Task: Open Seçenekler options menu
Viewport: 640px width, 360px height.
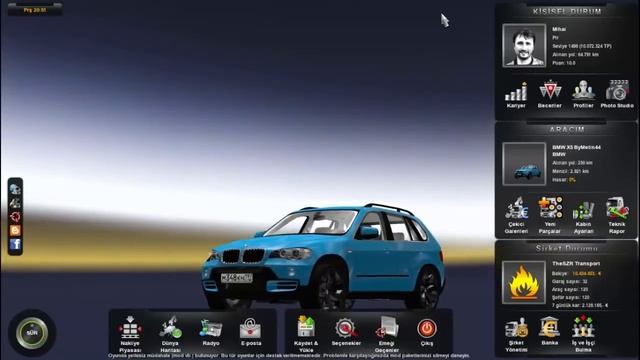Action: coord(346,332)
